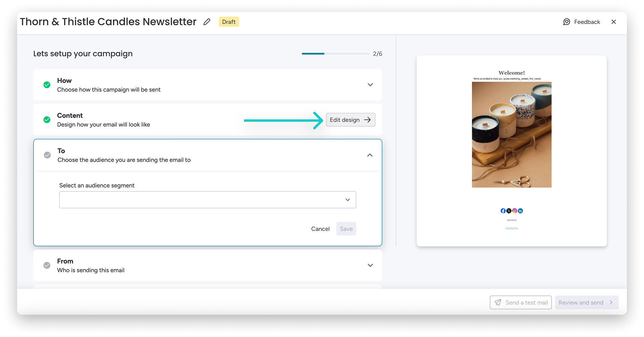This screenshot has height=337, width=644.
Task: Expand the How section chevron
Action: click(x=370, y=85)
